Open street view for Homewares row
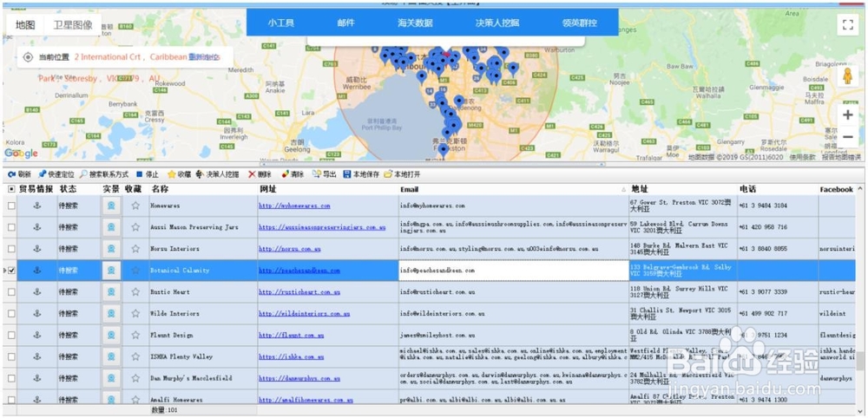The image size is (868, 418). 111,206
